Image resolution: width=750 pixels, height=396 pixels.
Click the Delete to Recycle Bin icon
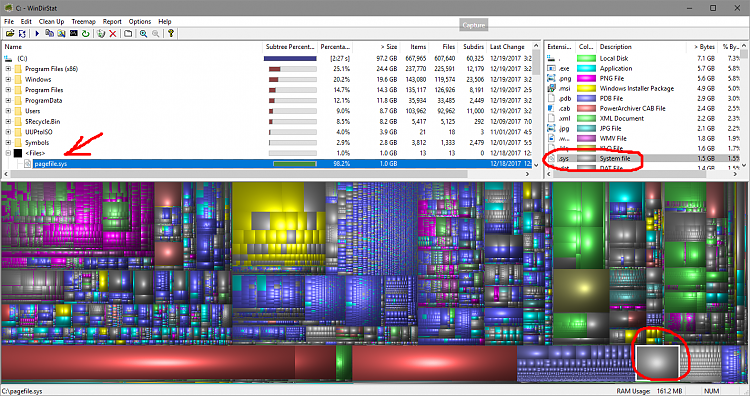tap(100, 33)
